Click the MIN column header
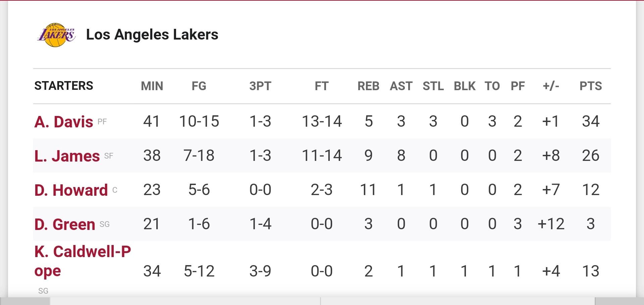Screen dimensions: 644x305 (152, 86)
